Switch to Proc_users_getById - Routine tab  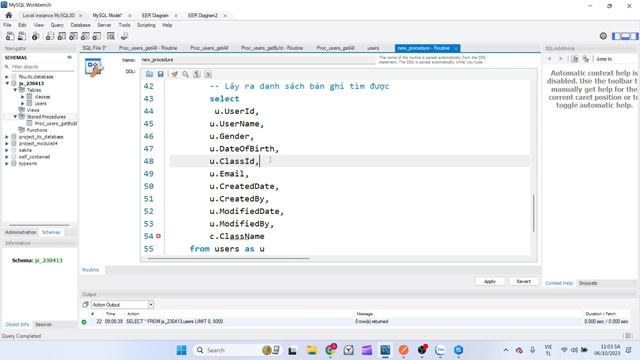point(272,48)
